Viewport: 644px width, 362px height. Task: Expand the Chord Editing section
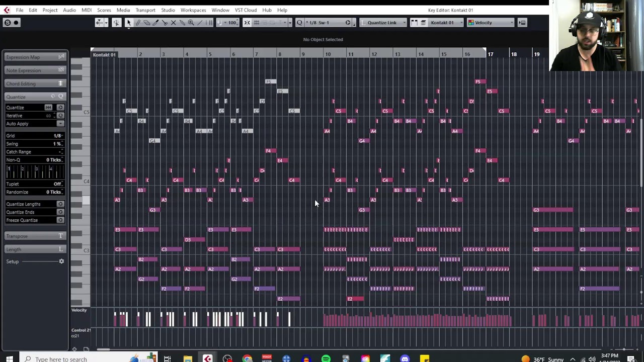point(35,83)
